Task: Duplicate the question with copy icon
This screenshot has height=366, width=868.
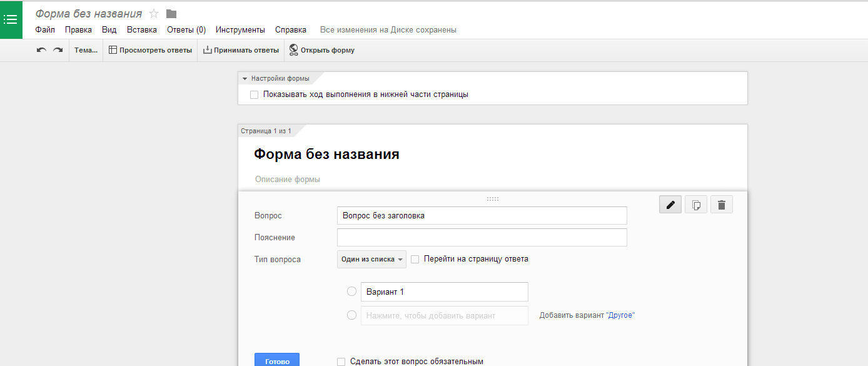Action: (696, 205)
